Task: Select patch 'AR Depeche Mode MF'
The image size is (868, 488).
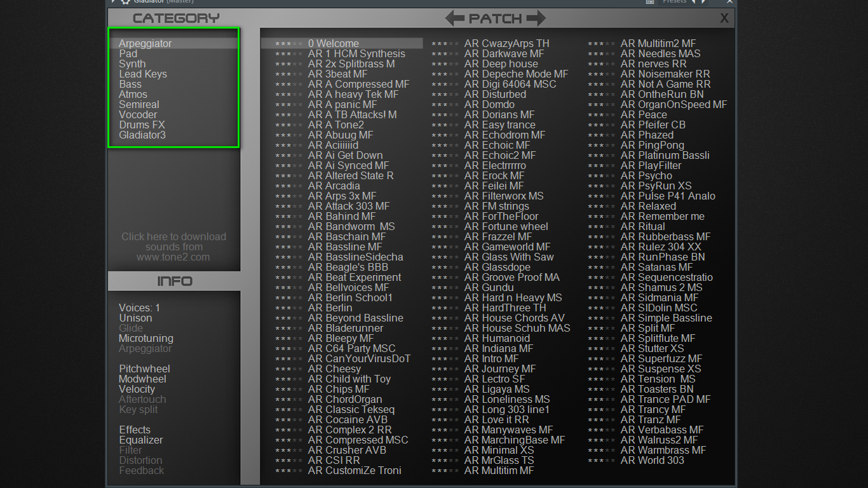Action: pyautogui.click(x=517, y=74)
